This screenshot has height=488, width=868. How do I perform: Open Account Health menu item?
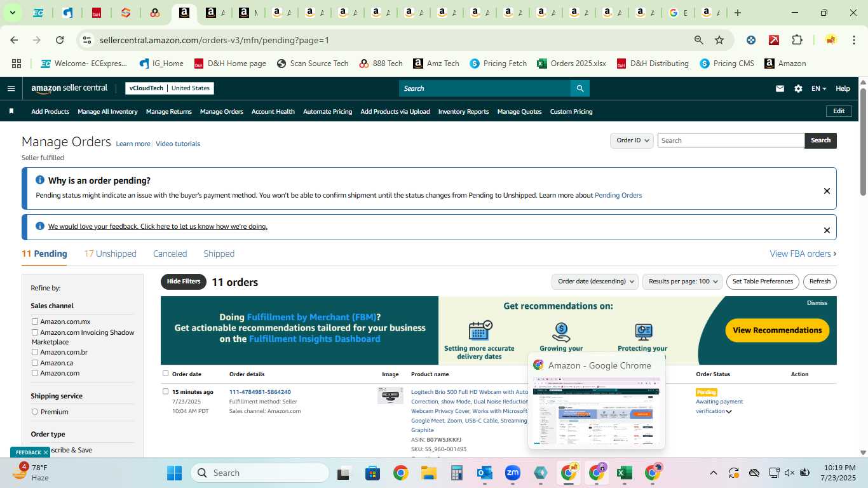273,112
